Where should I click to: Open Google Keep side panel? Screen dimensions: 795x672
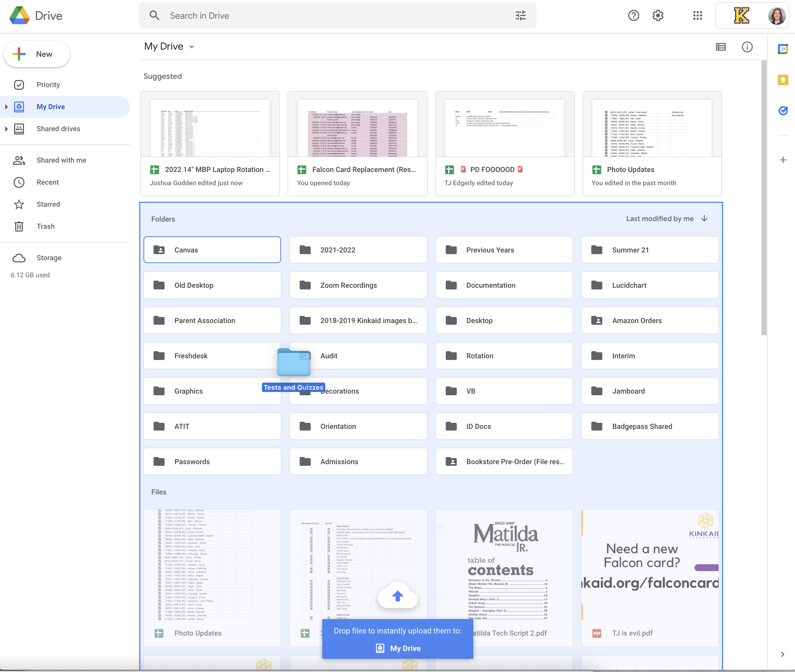783,80
